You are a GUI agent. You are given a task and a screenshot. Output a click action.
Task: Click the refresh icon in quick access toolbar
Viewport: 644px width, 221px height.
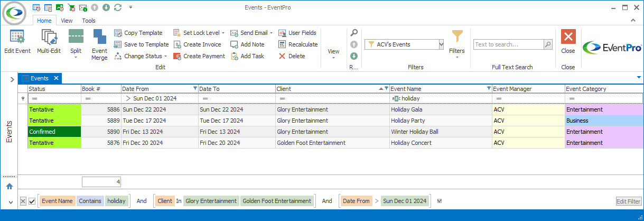118,7
